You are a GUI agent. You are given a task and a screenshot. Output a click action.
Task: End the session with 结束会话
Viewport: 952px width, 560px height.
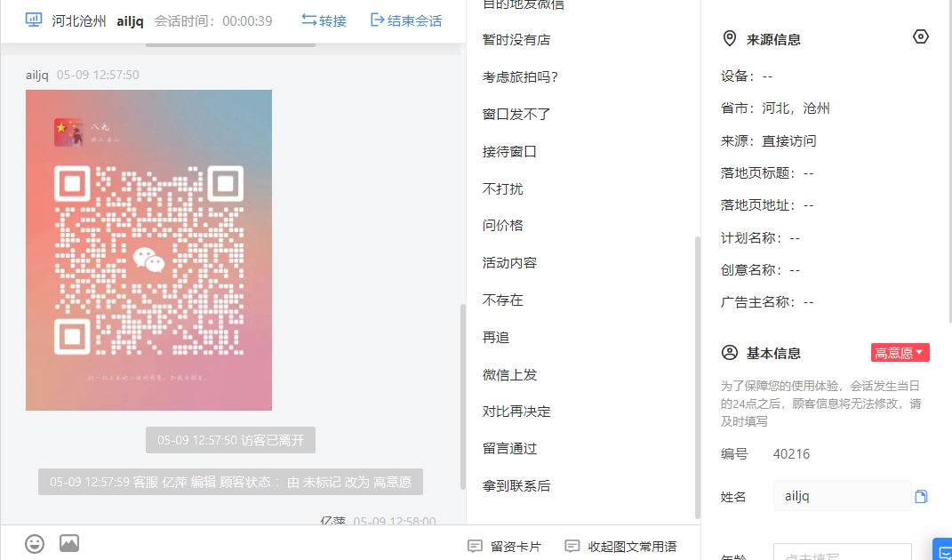406,20
